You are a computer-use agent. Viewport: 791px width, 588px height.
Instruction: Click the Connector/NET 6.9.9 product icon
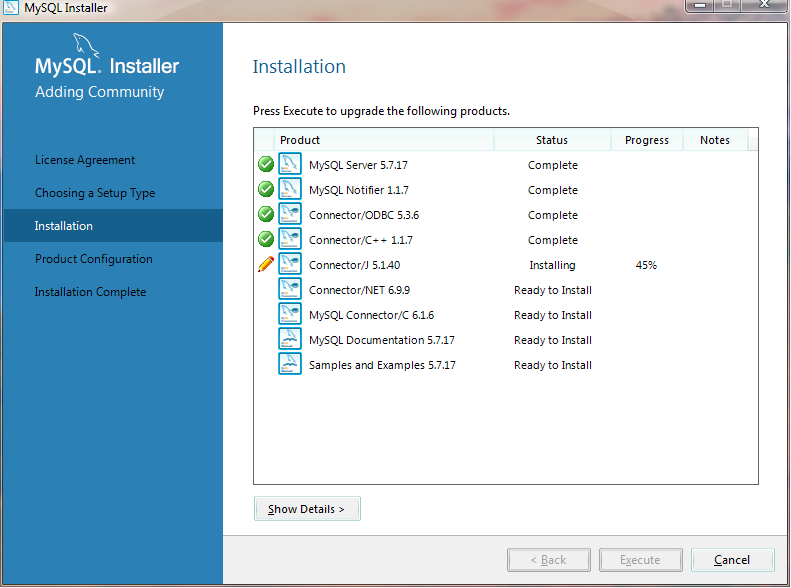tap(290, 289)
